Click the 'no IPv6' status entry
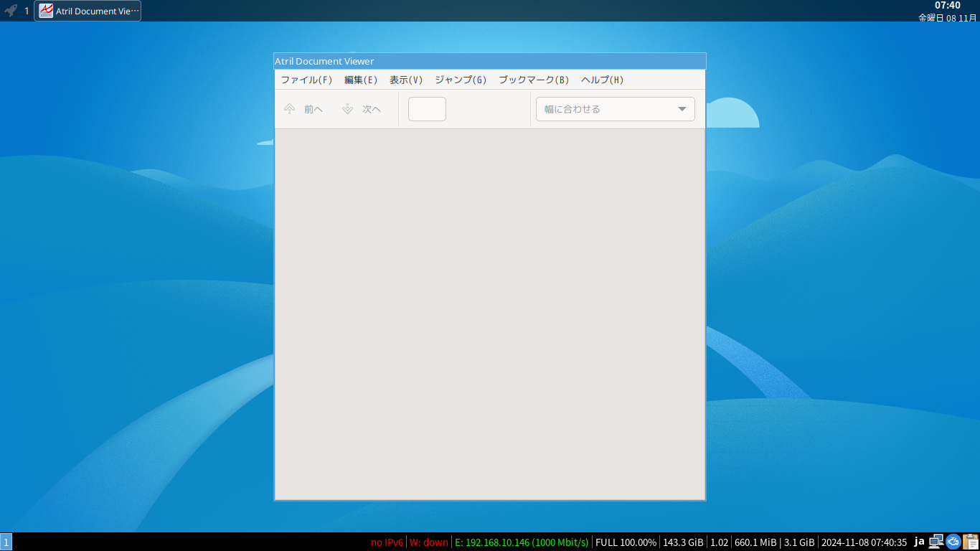Screen dimensions: 980x551 [x=387, y=542]
